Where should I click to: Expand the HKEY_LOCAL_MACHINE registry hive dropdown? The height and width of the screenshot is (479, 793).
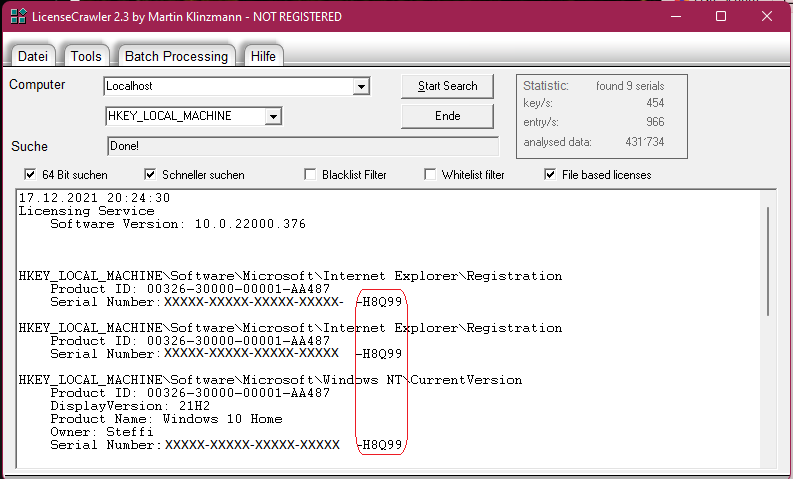pyautogui.click(x=273, y=116)
